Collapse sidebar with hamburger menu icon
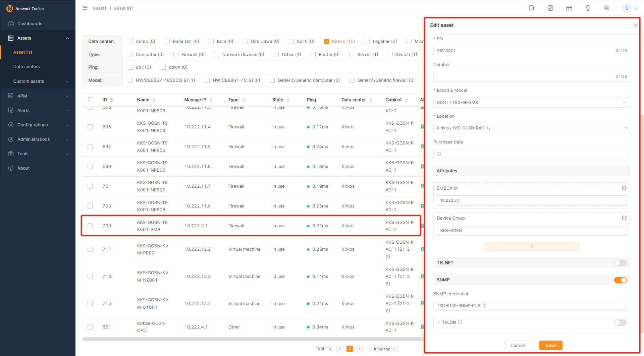The height and width of the screenshot is (356, 644). tap(85, 8)
